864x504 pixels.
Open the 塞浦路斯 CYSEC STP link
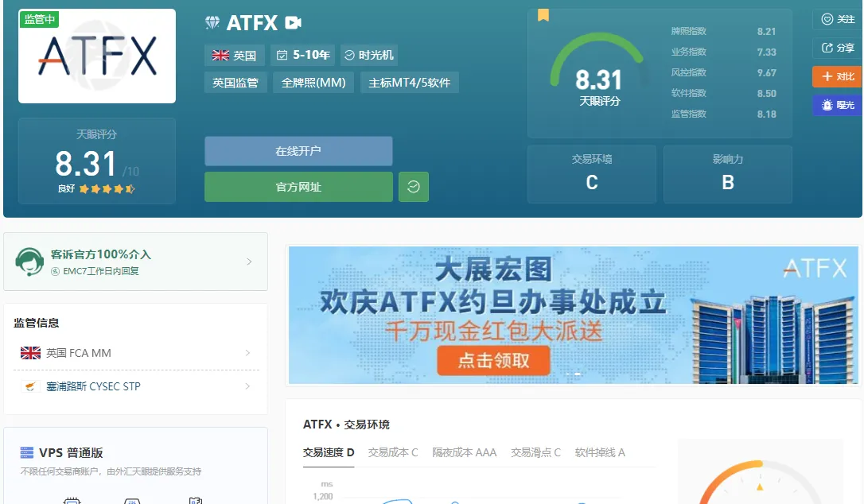coord(93,386)
